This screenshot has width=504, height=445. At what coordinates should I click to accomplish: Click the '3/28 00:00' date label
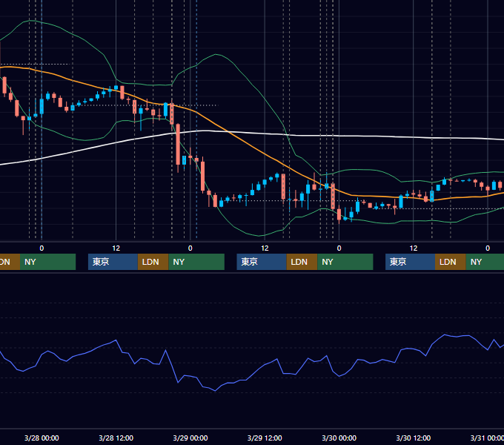pyautogui.click(x=42, y=438)
